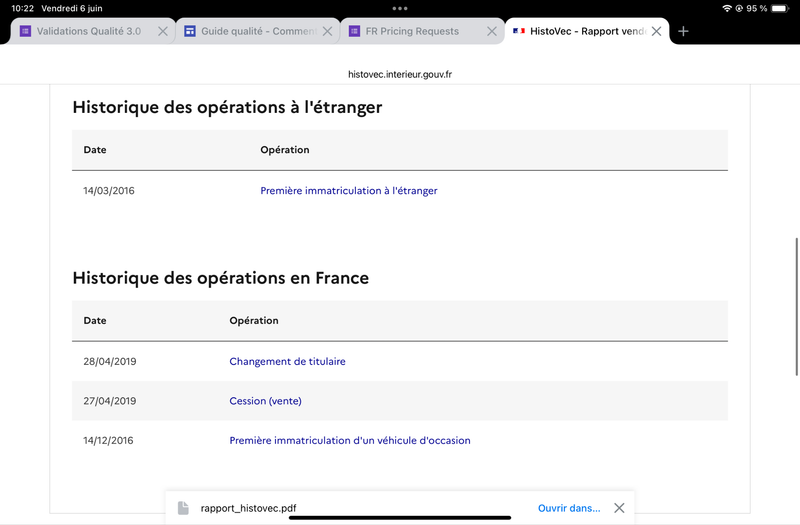
Task: Close the Guide qualité tab
Action: [x=328, y=31]
